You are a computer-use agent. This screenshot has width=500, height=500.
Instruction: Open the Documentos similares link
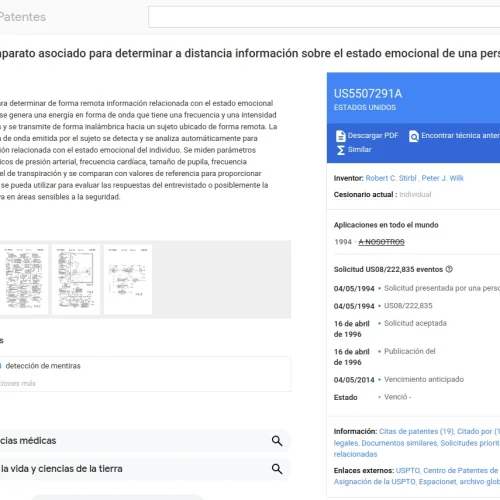click(x=399, y=443)
